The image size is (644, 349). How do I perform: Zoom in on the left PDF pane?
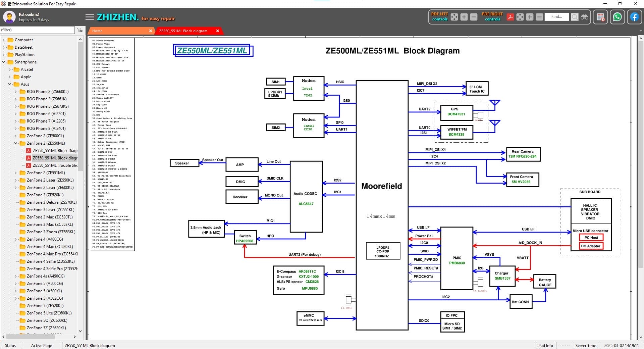point(464,17)
